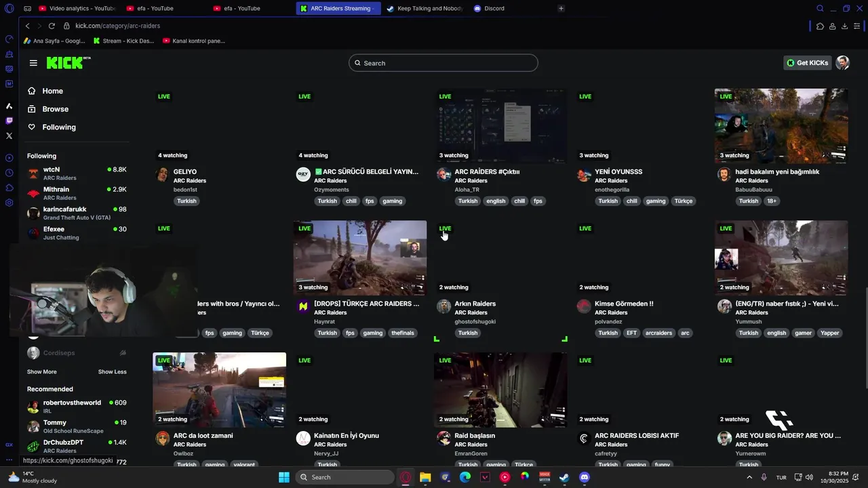Open robertovstheworld recommended channel
Screen dimensions: 868x488
[x=77, y=407]
